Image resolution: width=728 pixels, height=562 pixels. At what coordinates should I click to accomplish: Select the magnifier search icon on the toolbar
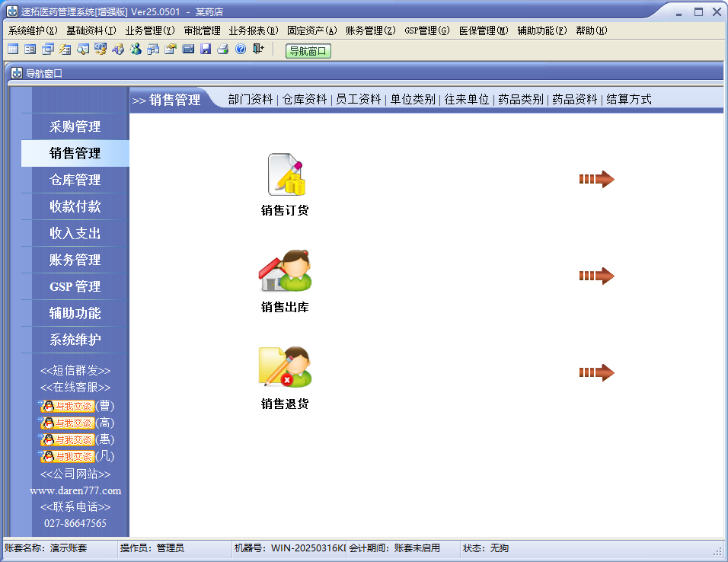click(x=82, y=49)
